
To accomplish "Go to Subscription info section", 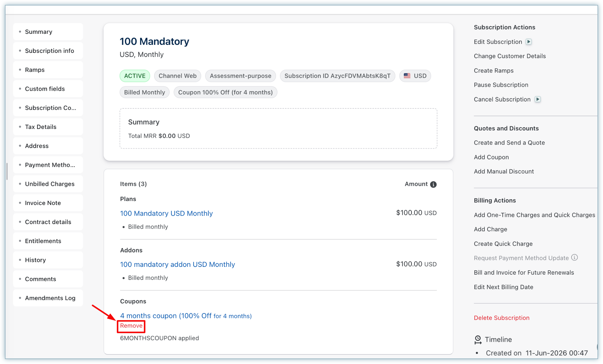I will click(x=48, y=51).
